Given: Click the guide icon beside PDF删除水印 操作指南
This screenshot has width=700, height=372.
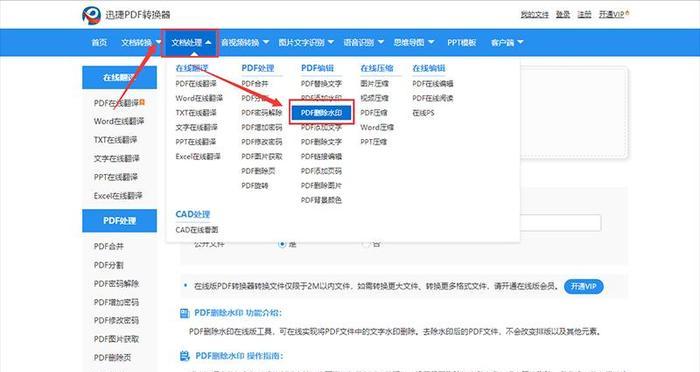Looking at the screenshot, I should (x=184, y=356).
